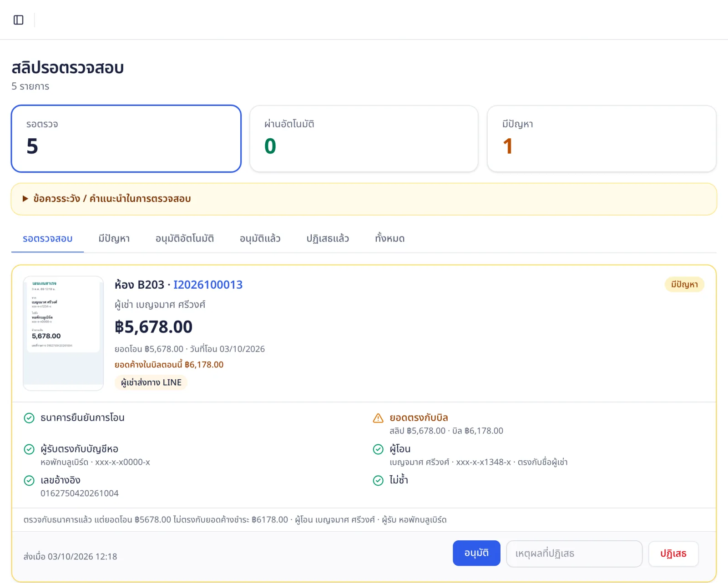Click the ตรวจกับธนาคารแล้ว verification summary note
The image size is (728, 583).
click(x=235, y=520)
